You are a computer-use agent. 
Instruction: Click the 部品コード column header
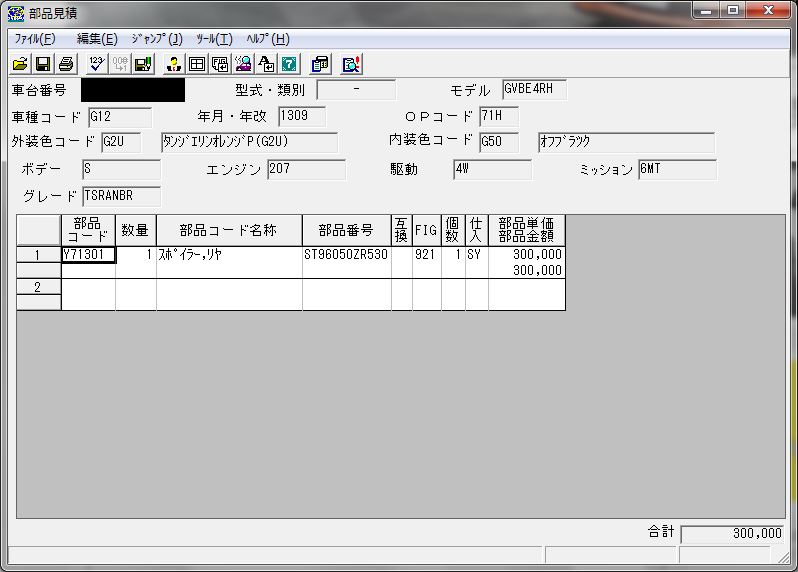point(88,230)
